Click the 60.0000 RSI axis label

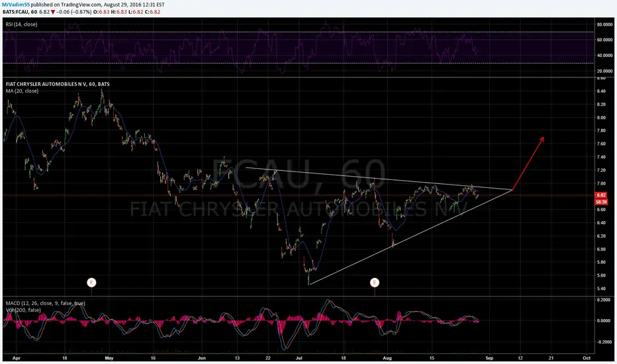pos(605,40)
